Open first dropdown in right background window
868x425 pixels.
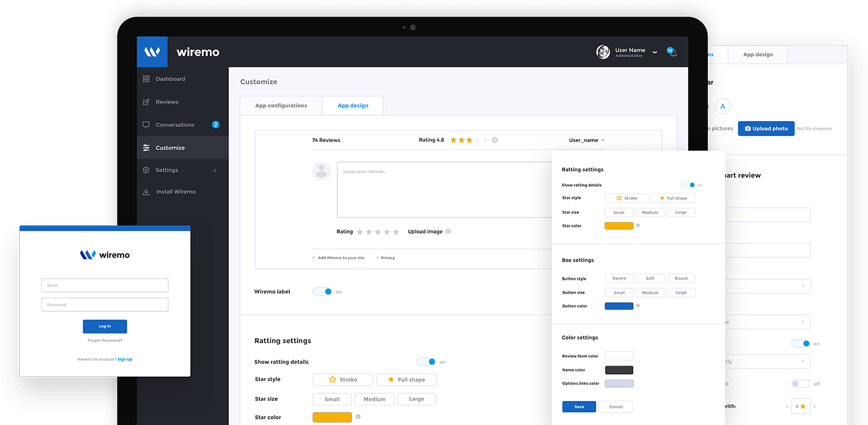767,286
